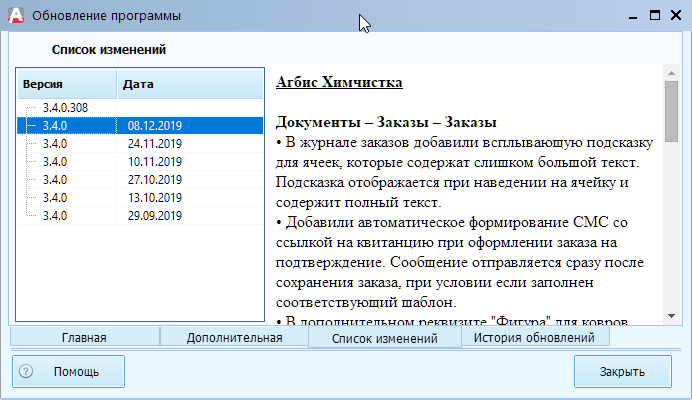Click the scrollbar down arrow
The height and width of the screenshot is (400, 692).
tap(671, 316)
